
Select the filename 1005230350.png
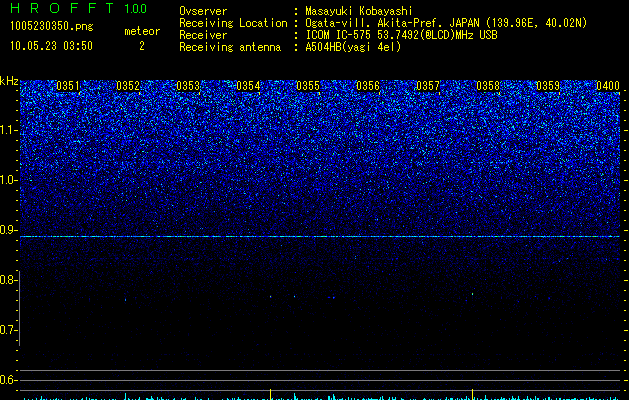[x=52, y=26]
